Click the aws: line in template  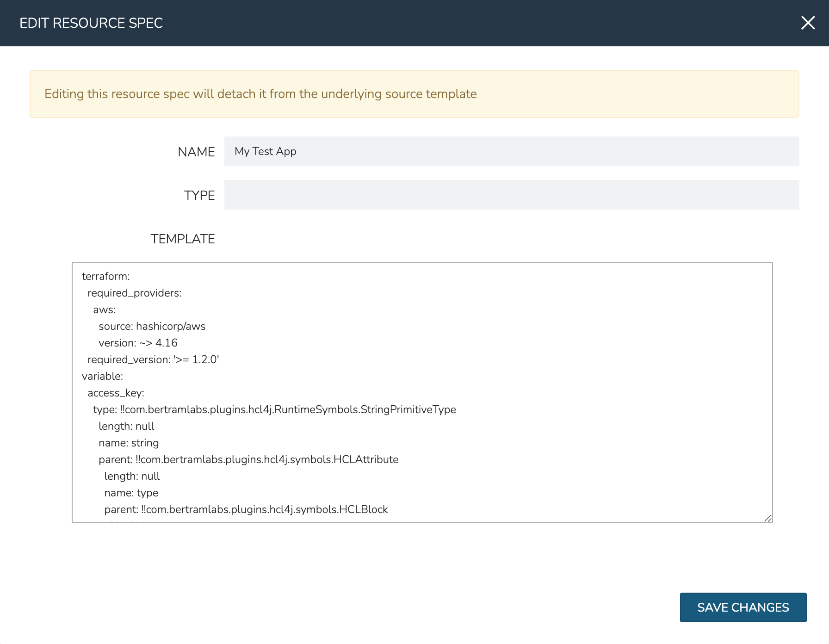[104, 310]
